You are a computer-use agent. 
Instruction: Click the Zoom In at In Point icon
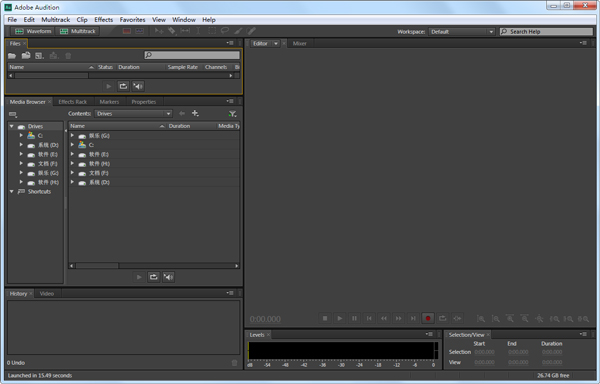554,319
